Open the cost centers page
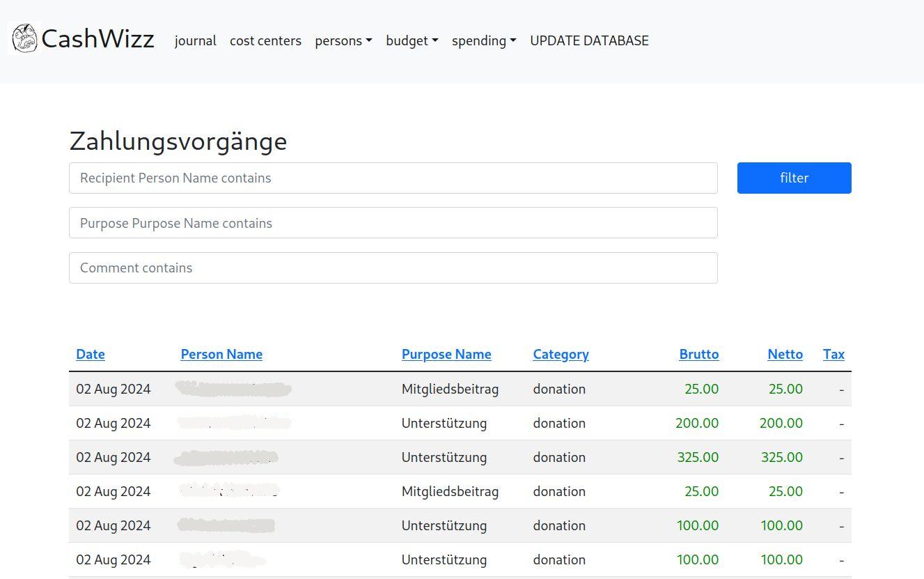The height and width of the screenshot is (579, 924). [265, 40]
